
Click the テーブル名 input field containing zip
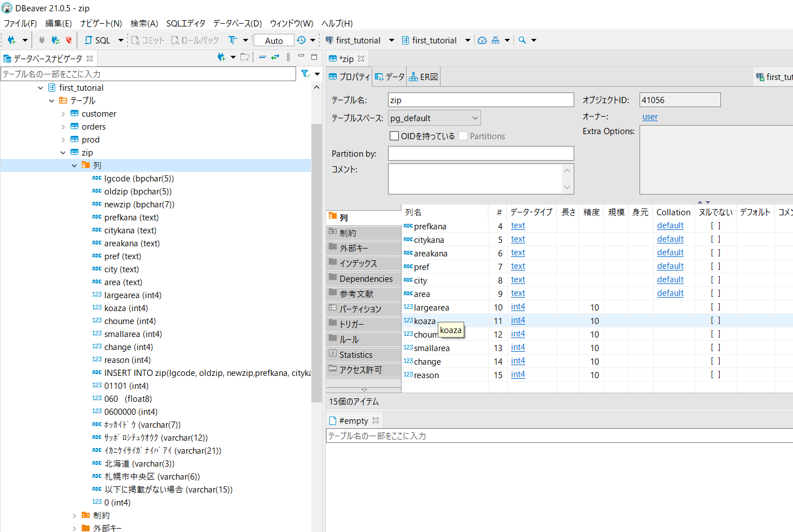[481, 100]
